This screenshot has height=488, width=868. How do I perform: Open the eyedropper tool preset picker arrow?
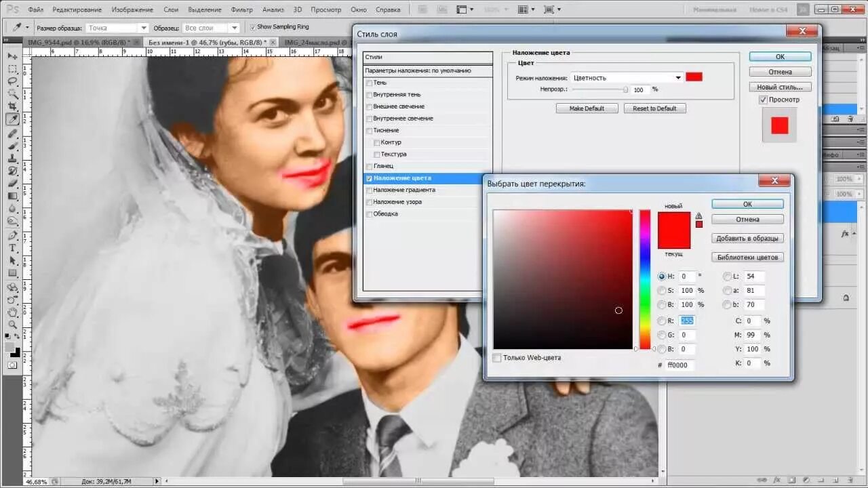pyautogui.click(x=28, y=27)
